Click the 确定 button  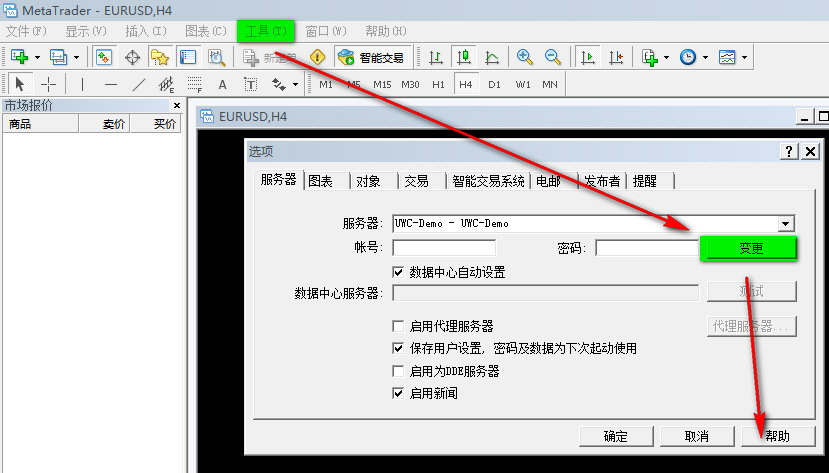(x=616, y=437)
